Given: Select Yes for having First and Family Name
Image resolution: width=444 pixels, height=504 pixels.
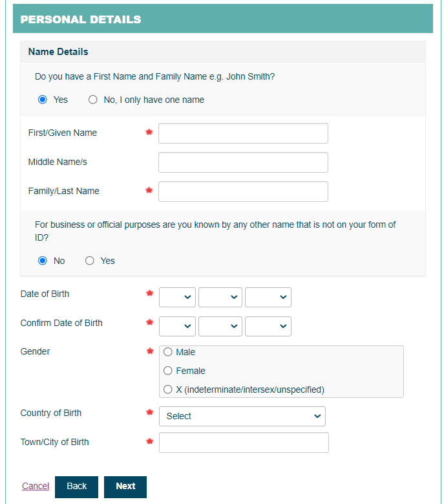Looking at the screenshot, I should 43,100.
